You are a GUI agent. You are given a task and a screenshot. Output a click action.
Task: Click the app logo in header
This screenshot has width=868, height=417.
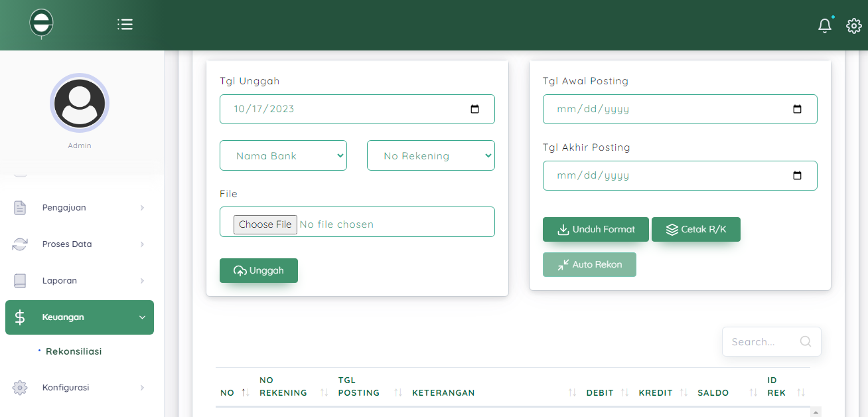click(x=41, y=24)
